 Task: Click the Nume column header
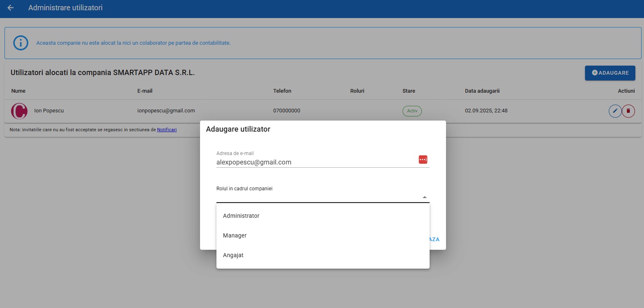point(18,91)
